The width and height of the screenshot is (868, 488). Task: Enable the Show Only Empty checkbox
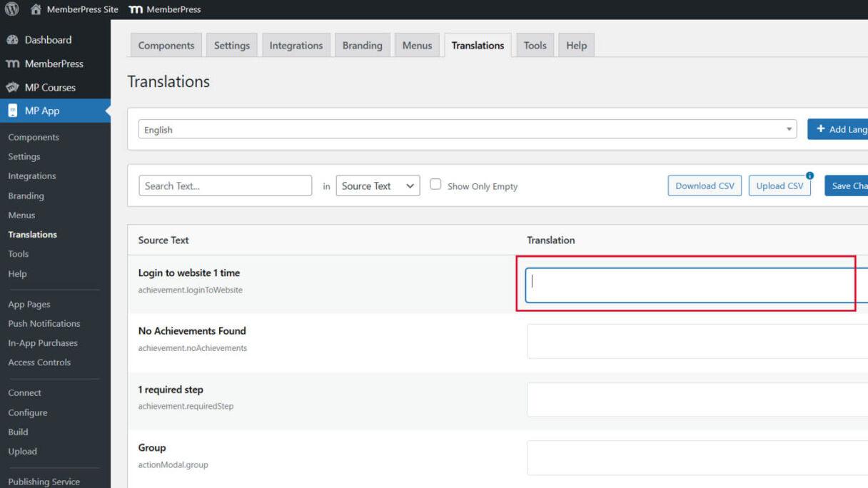coord(435,184)
